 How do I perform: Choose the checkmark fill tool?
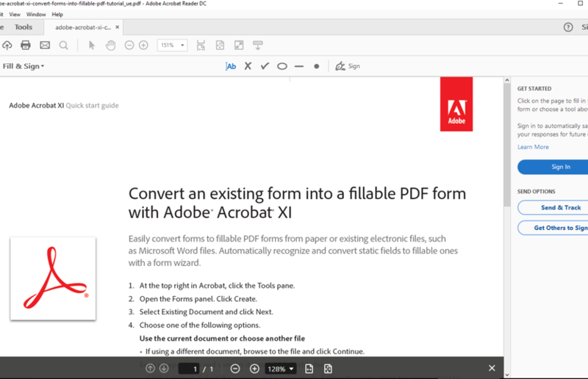coord(265,66)
